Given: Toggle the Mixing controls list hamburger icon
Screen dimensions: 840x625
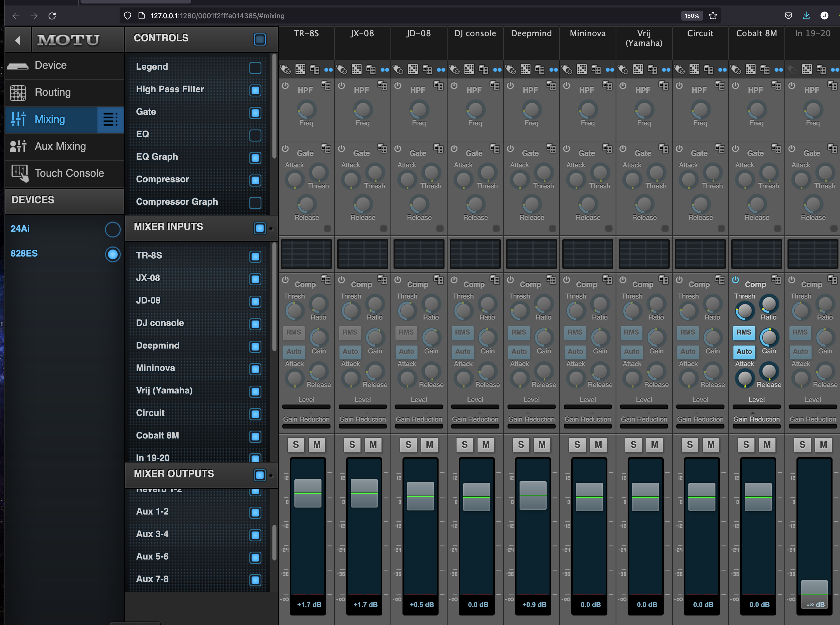Looking at the screenshot, I should [x=110, y=120].
